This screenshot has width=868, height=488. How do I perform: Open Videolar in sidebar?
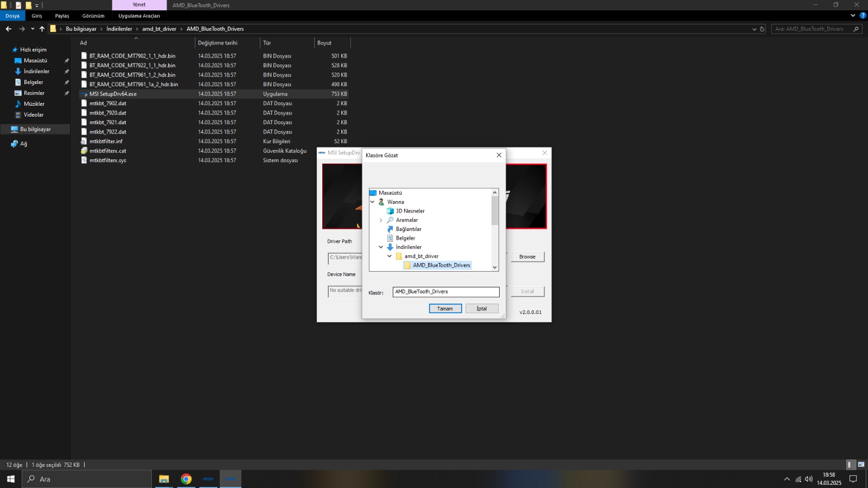point(33,114)
